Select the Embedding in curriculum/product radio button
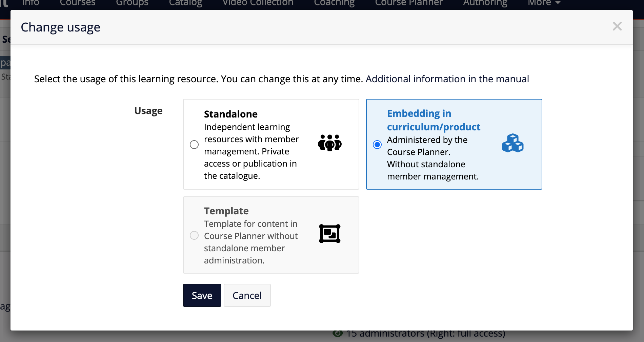644x342 pixels. [377, 145]
